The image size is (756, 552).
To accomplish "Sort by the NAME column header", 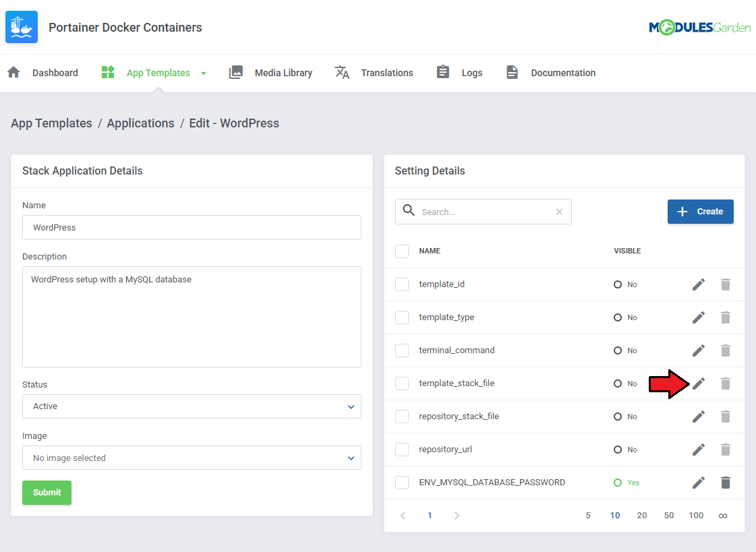I will pos(430,251).
